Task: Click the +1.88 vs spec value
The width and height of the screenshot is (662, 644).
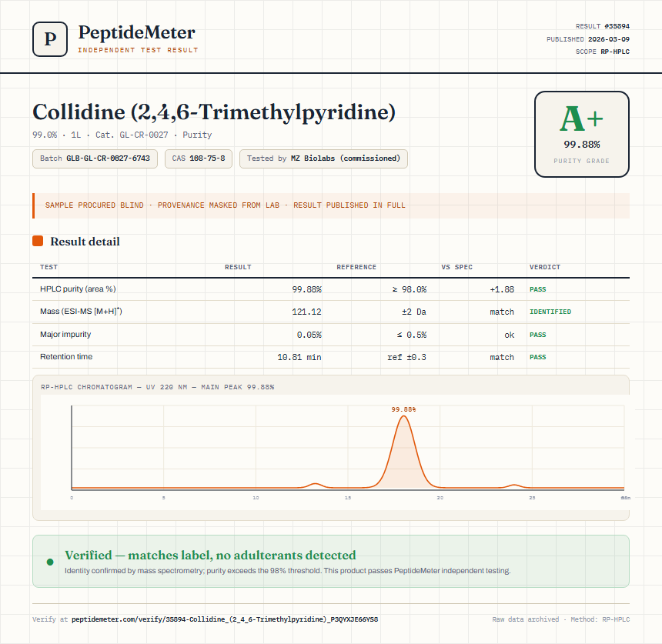Action: (502, 289)
